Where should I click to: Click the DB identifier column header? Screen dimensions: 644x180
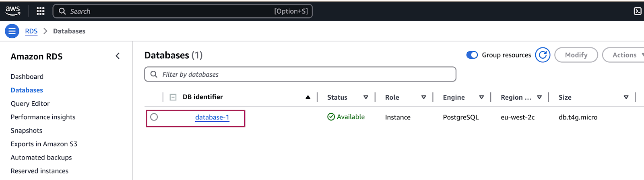pyautogui.click(x=203, y=97)
